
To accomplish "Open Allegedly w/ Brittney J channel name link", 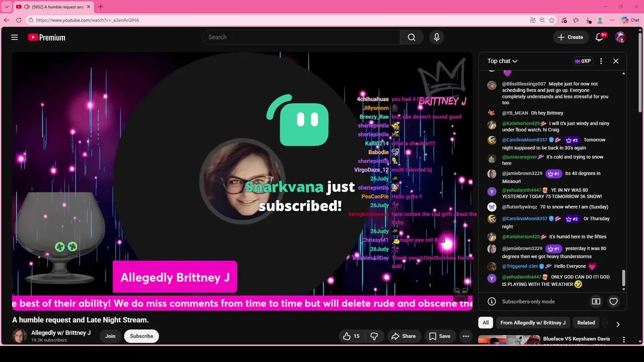I will point(61,333).
